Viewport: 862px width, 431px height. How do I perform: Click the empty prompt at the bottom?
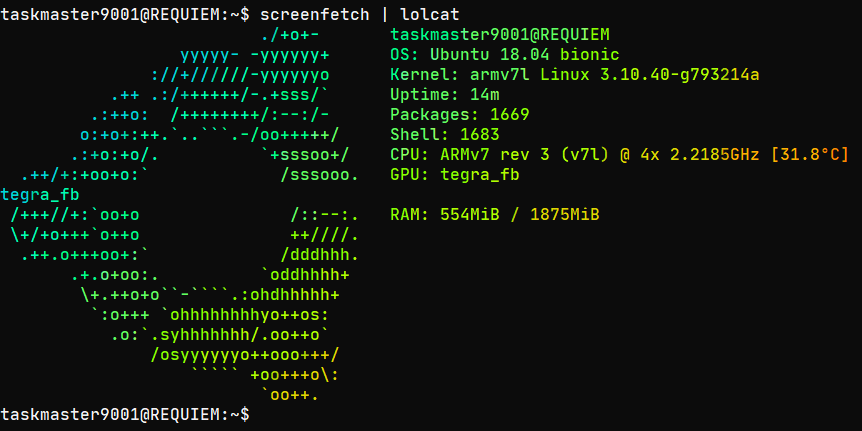[125, 413]
